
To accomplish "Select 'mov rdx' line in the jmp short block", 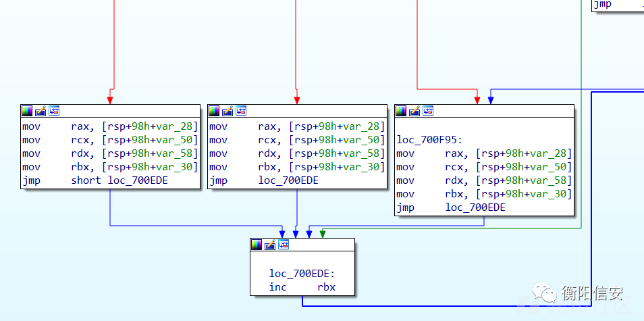I will point(111,153).
